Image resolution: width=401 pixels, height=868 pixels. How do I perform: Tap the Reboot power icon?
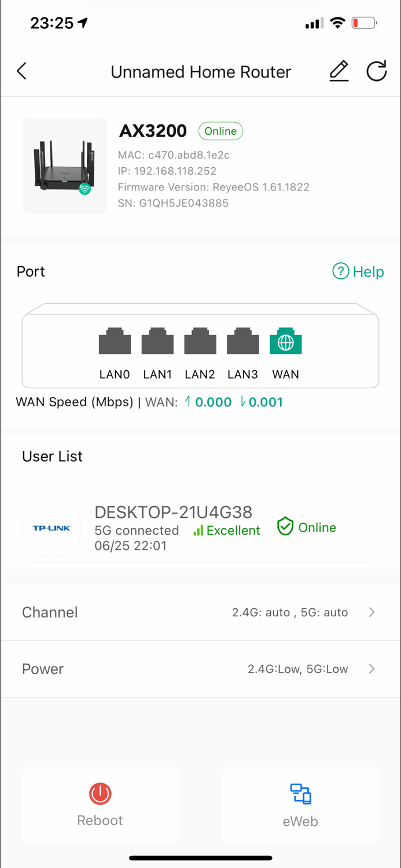pos(100,794)
